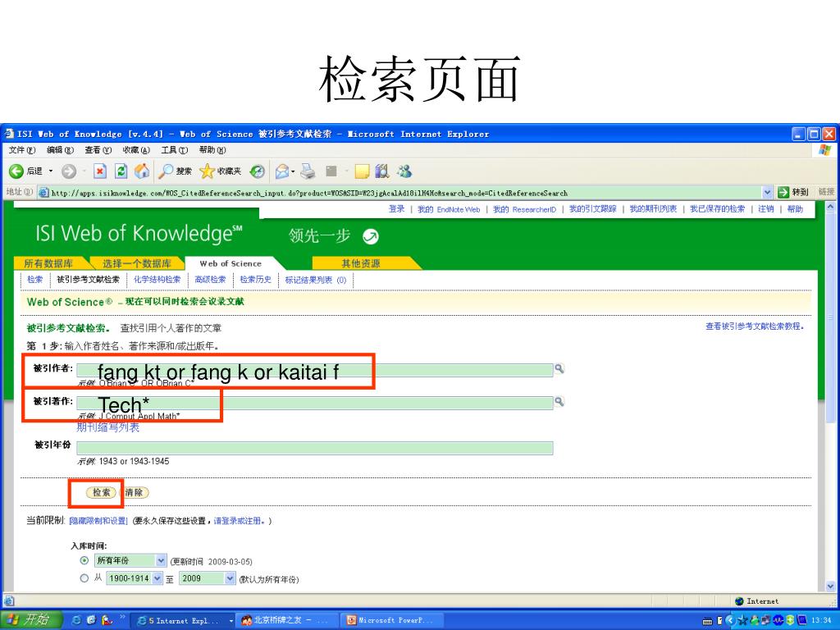Select the Web of Science tab
840x630 pixels.
231,263
